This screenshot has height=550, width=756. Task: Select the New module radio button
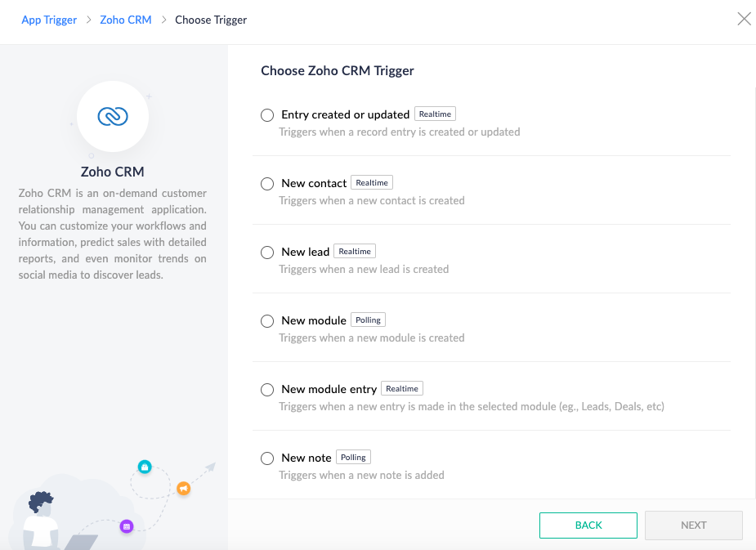point(267,321)
